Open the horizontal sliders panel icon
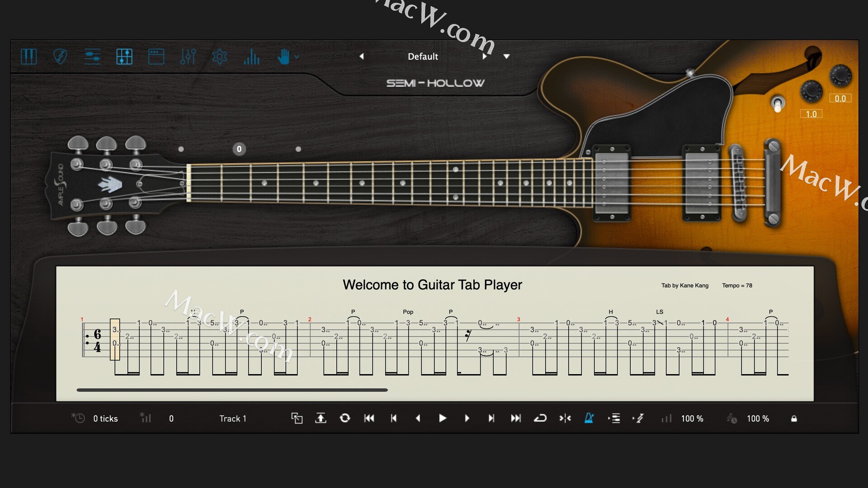Image resolution: width=868 pixels, height=488 pixels. click(x=92, y=57)
